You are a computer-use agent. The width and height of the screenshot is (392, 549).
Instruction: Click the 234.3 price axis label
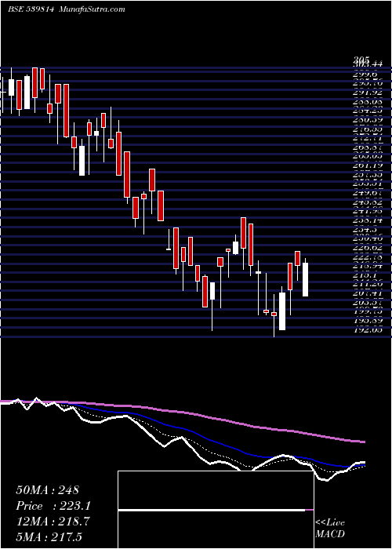coord(365,230)
